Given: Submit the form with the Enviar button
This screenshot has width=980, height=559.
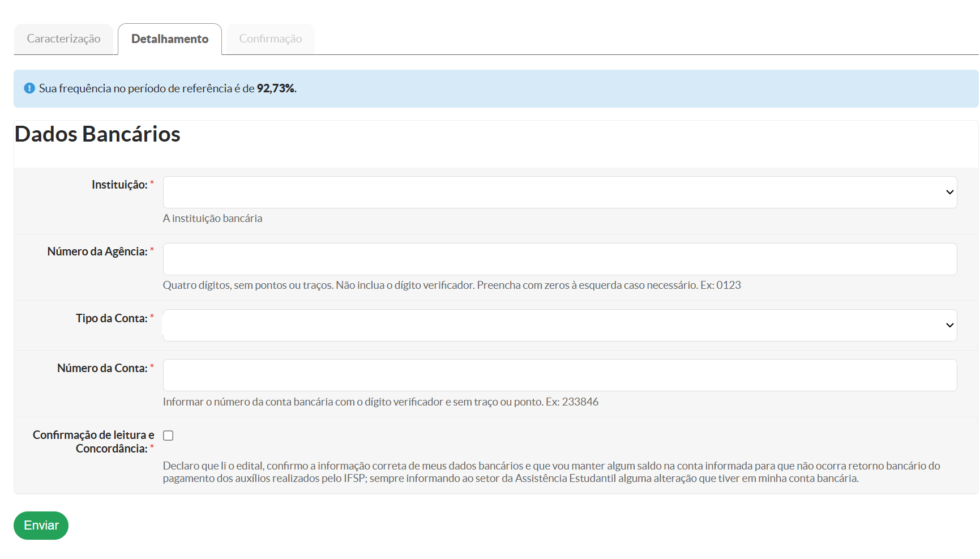Looking at the screenshot, I should 41,526.
